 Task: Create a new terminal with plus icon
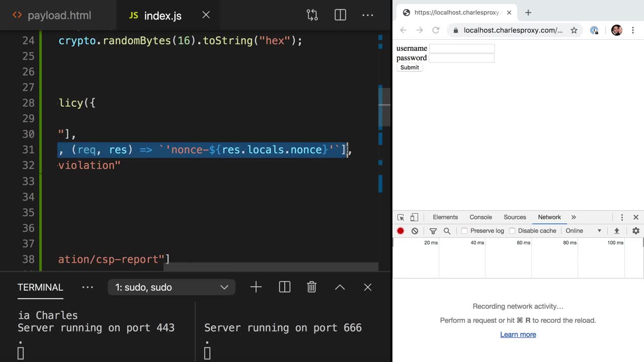pos(256,287)
